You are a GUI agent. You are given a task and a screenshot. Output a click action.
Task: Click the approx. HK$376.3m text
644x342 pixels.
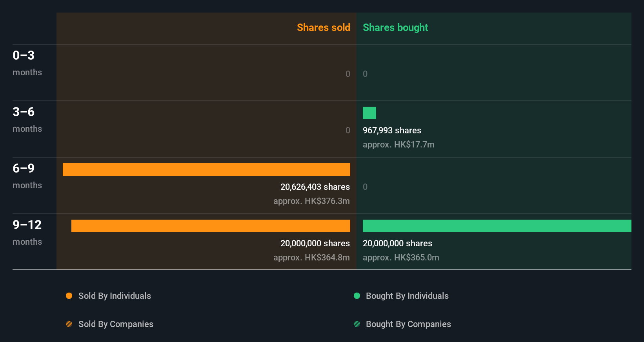point(311,201)
